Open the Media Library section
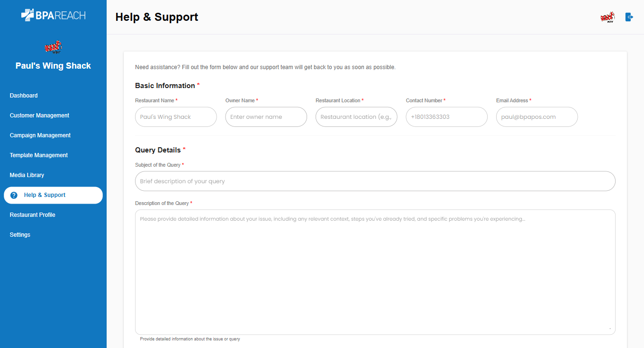Screen dimensions: 644x348 (x=27, y=175)
